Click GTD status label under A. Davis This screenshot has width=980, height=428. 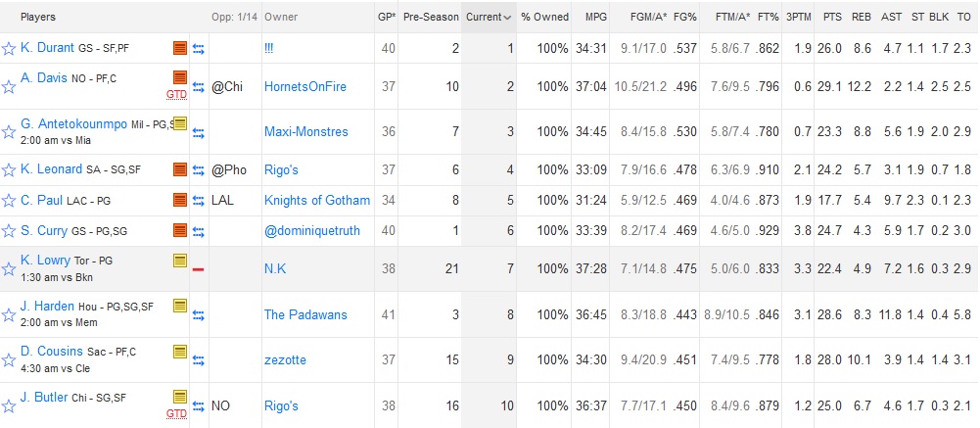coord(177,94)
